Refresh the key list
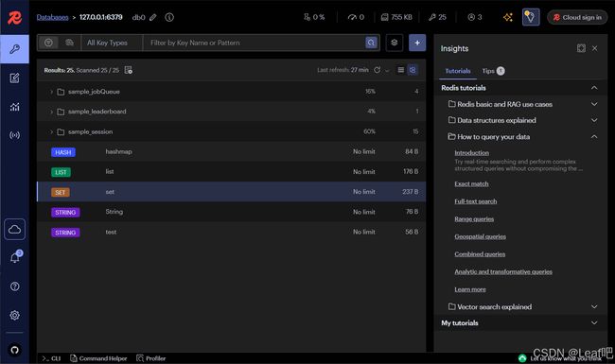 pos(377,70)
